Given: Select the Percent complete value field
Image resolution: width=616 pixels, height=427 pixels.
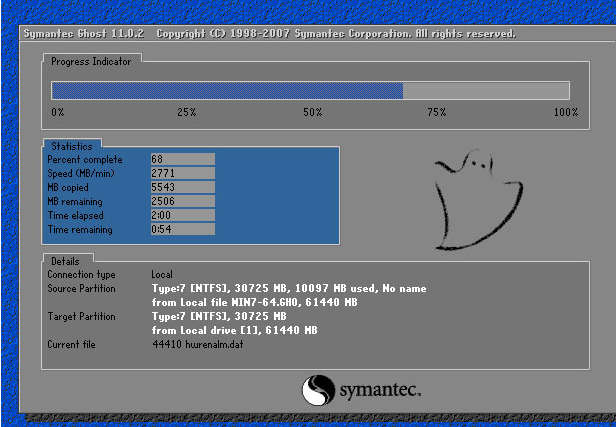Looking at the screenshot, I should [x=181, y=159].
